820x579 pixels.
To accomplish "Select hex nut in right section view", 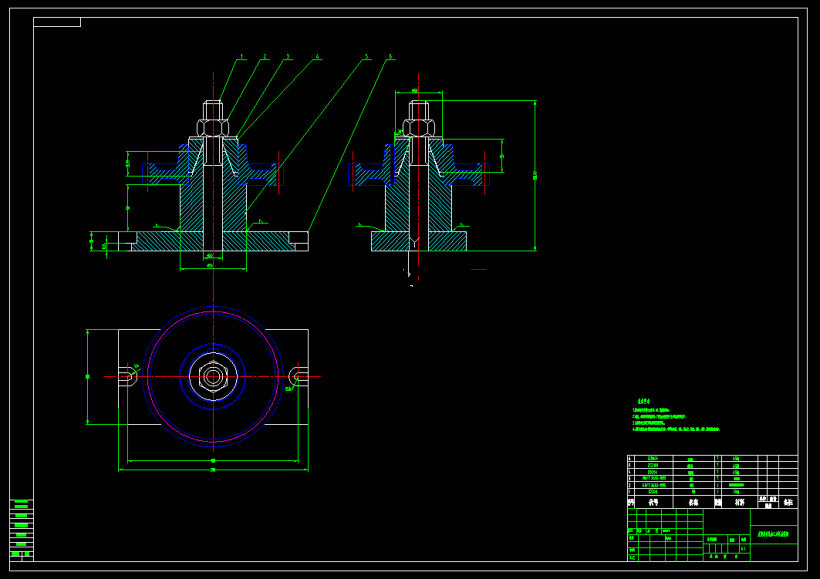I will [x=418, y=128].
